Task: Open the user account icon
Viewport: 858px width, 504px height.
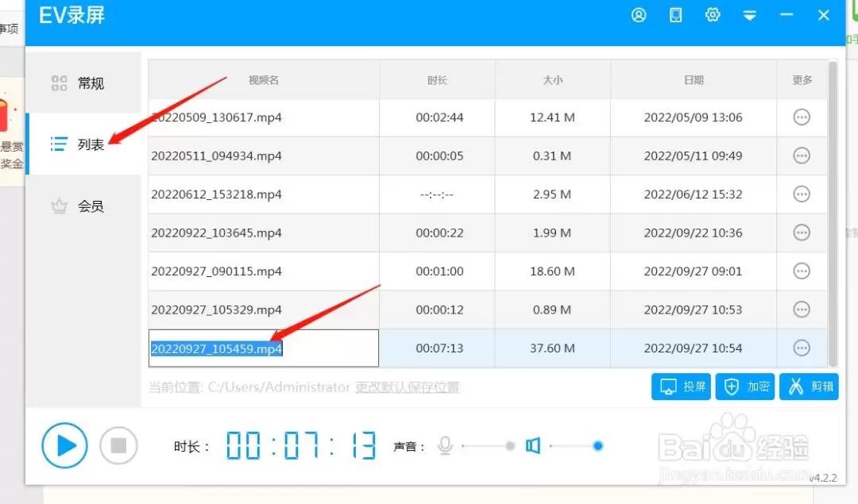Action: pos(639,15)
